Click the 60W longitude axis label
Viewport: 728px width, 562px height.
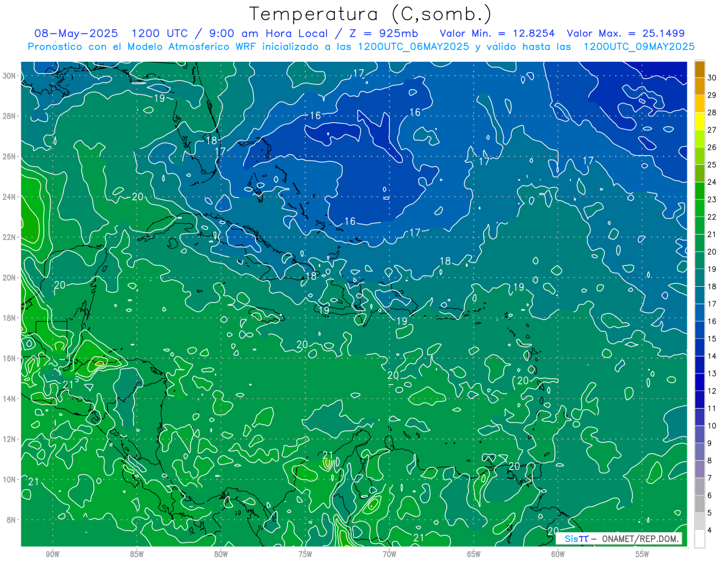[558, 554]
